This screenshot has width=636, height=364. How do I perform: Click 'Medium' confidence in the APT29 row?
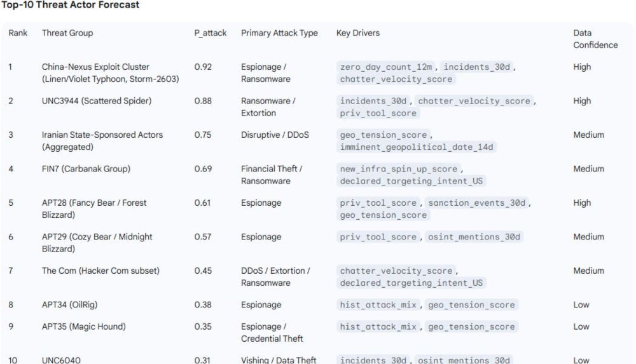click(588, 237)
